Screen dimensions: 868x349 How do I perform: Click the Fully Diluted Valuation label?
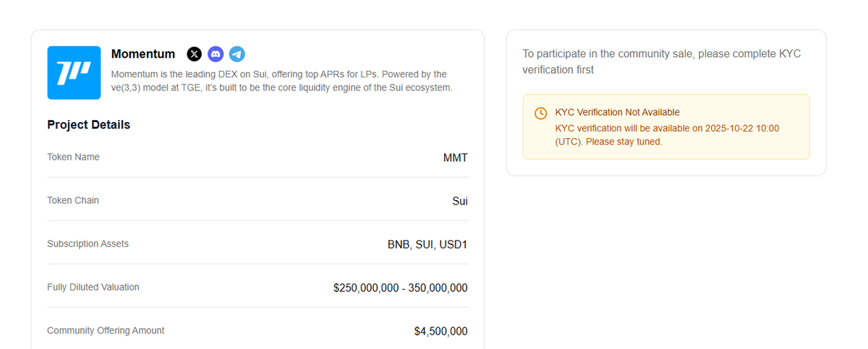(93, 287)
